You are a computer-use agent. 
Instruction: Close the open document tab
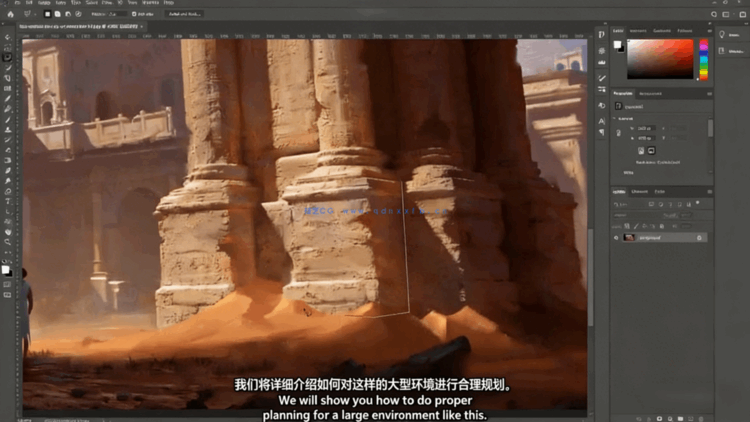(142, 26)
